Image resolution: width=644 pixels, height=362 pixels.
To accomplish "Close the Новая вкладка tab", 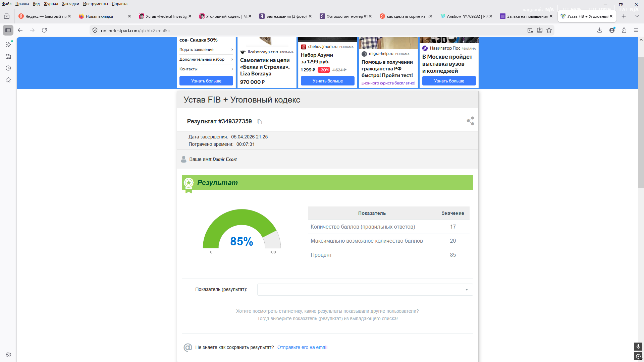I will tap(129, 16).
